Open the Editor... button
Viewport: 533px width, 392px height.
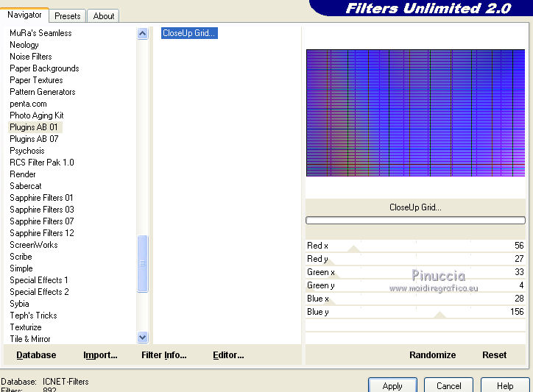pyautogui.click(x=228, y=355)
